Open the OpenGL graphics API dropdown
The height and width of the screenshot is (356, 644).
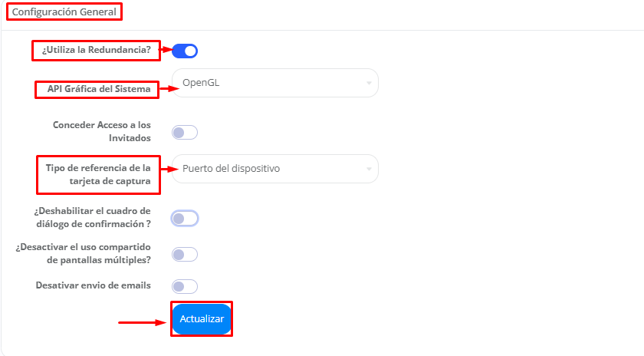pyautogui.click(x=274, y=83)
